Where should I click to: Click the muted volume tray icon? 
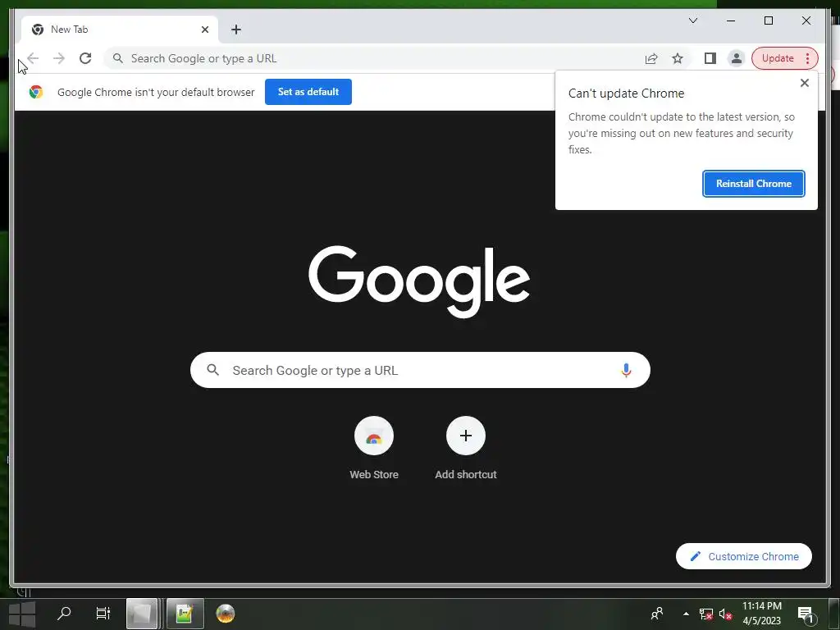tap(725, 614)
